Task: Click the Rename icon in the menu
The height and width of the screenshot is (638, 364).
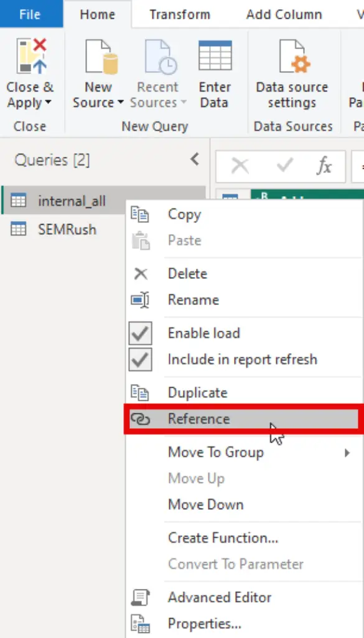Action: click(x=140, y=300)
